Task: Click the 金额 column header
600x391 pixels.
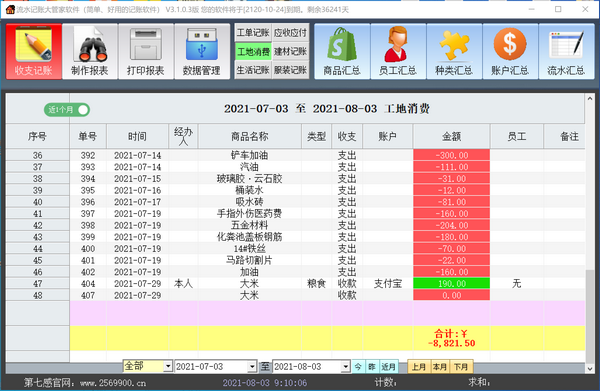Action: [x=452, y=136]
